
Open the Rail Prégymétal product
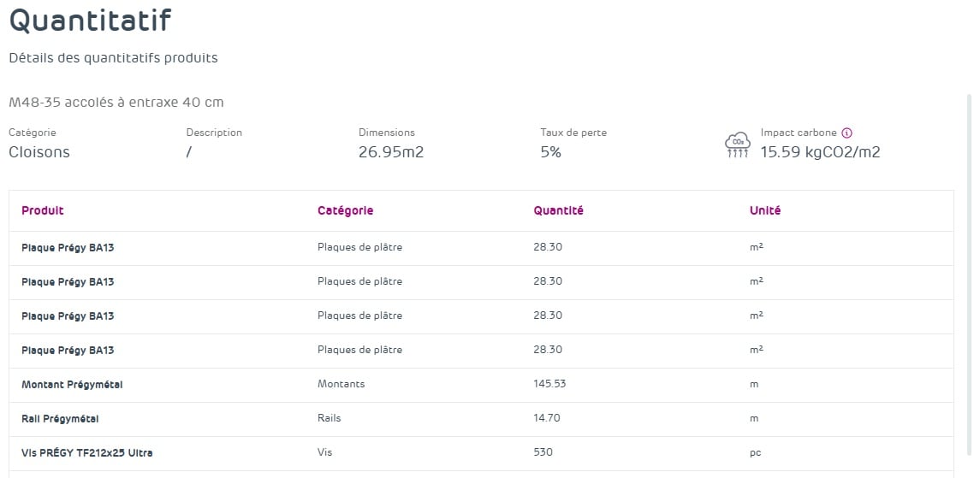(x=60, y=419)
